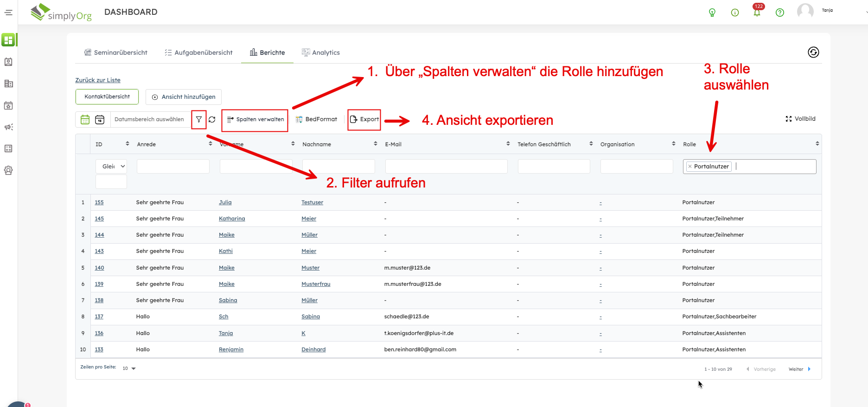Click the Spalten verwalten button

tap(255, 119)
